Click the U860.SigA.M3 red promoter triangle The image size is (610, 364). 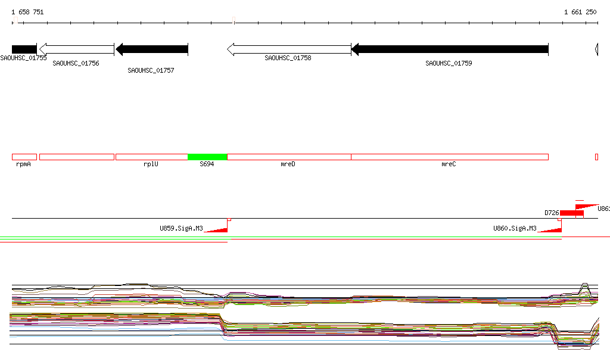tap(550, 229)
